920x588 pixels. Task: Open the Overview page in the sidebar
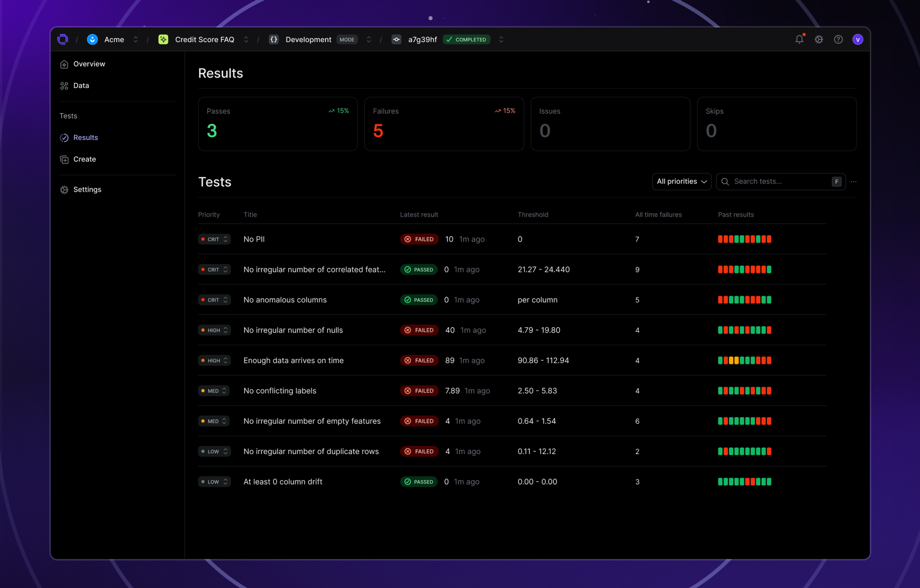(x=89, y=64)
